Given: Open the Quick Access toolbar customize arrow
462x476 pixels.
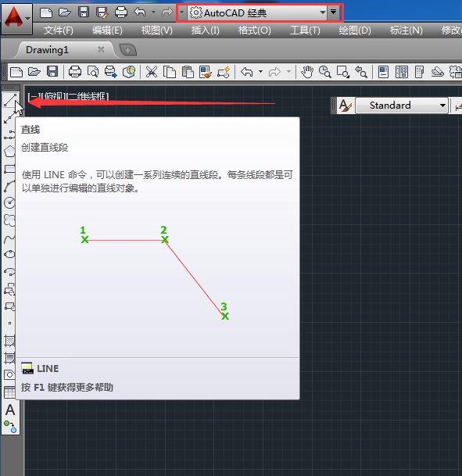Looking at the screenshot, I should point(333,13).
